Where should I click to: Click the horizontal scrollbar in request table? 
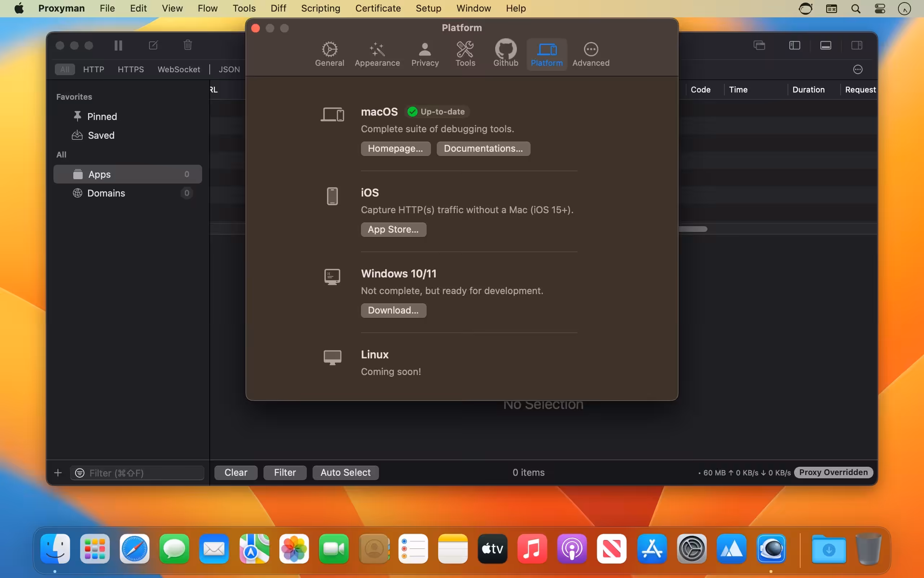click(693, 229)
